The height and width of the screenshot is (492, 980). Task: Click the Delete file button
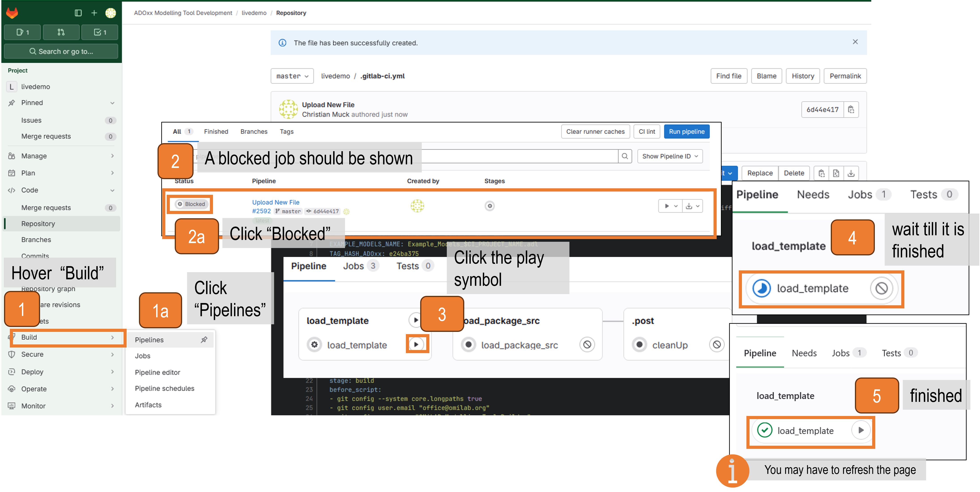click(794, 173)
